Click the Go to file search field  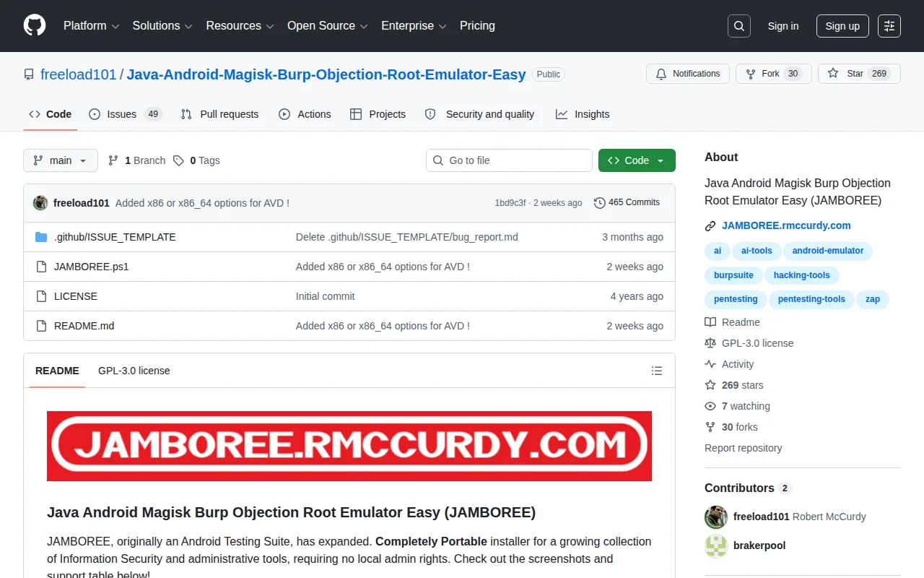(509, 160)
